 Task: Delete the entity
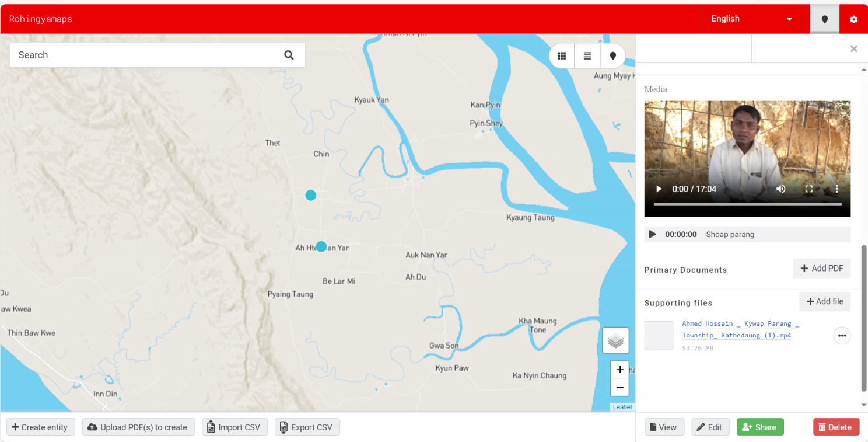[x=836, y=427]
